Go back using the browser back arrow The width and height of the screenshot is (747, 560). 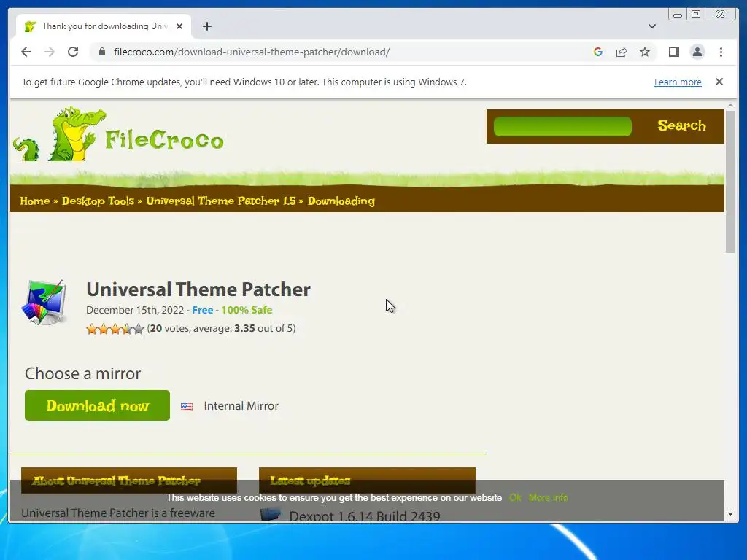click(x=26, y=52)
